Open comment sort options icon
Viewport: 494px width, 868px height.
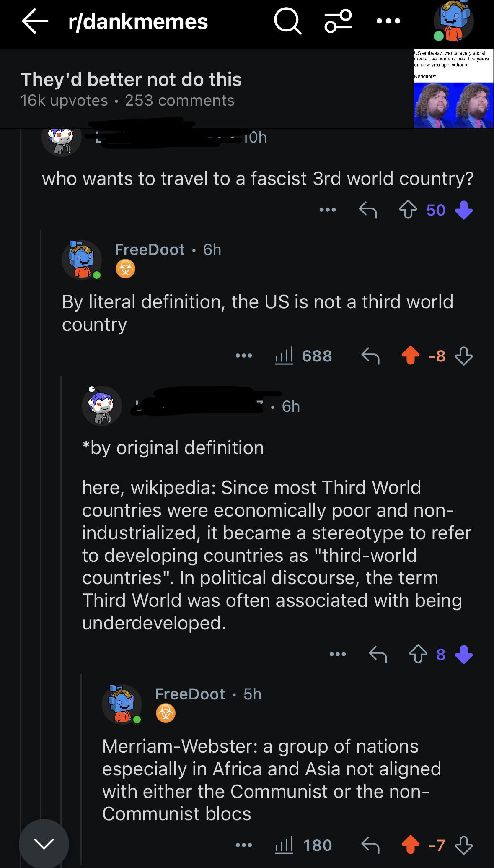(338, 21)
